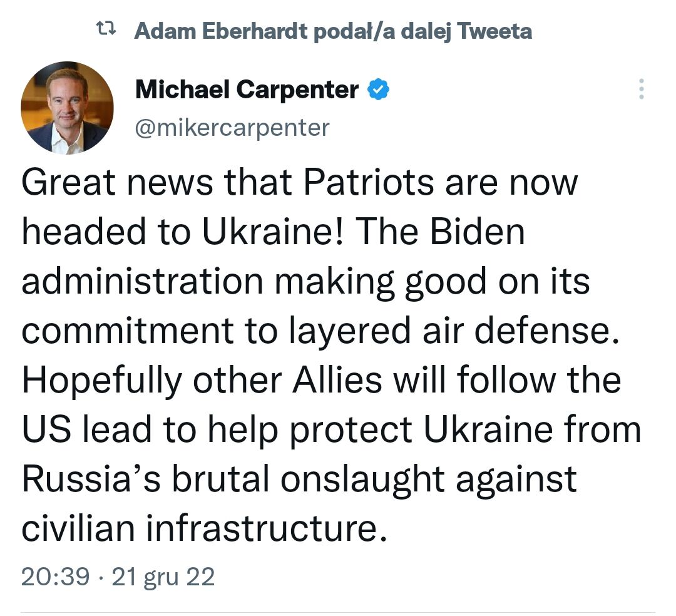The image size is (676, 616).
Task: Open the three-dot more options menu
Action: pos(642,89)
